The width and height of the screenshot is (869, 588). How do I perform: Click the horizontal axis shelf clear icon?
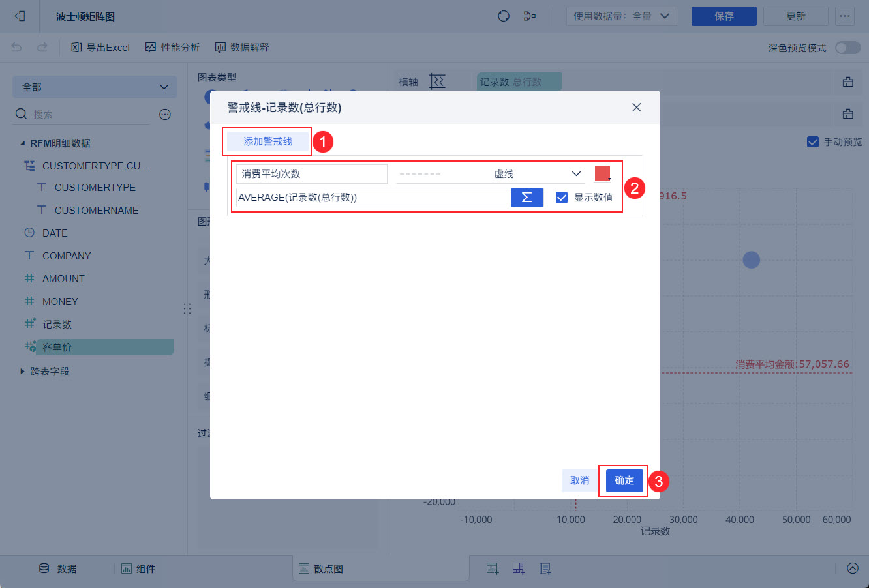click(848, 81)
